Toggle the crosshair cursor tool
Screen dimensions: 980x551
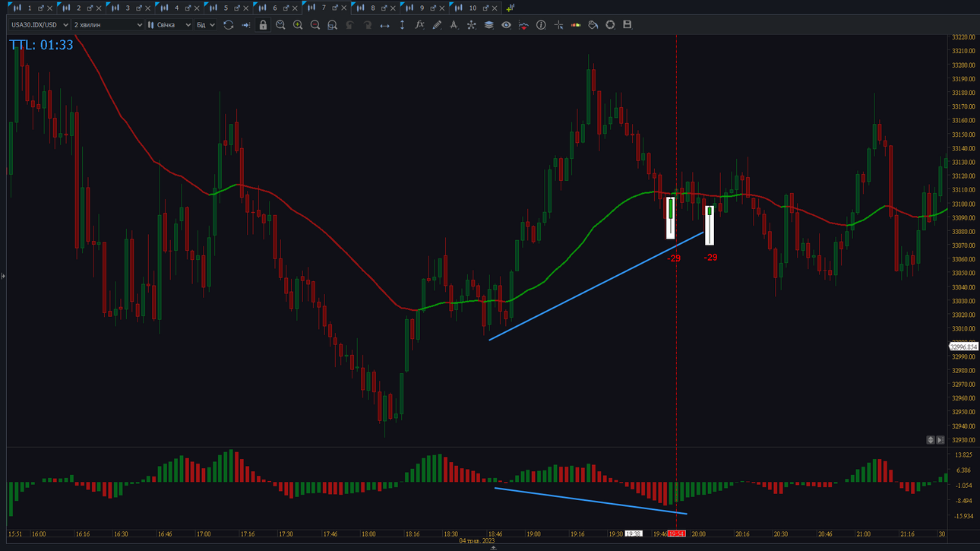click(558, 25)
